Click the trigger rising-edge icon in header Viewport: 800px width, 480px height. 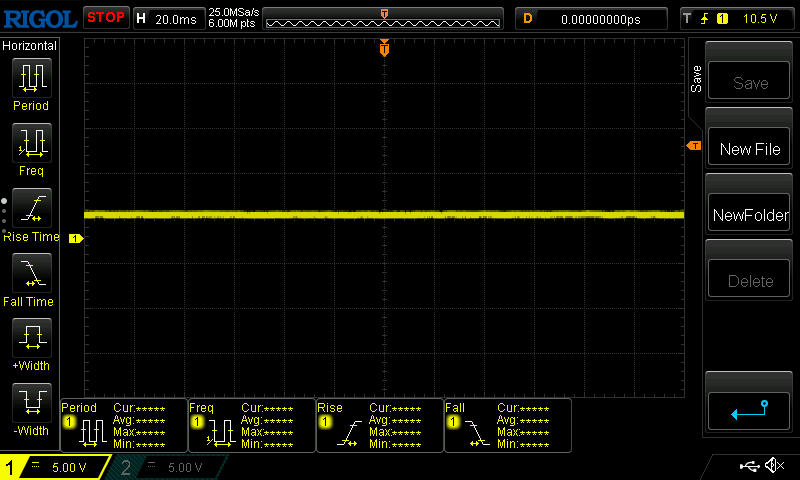[705, 19]
